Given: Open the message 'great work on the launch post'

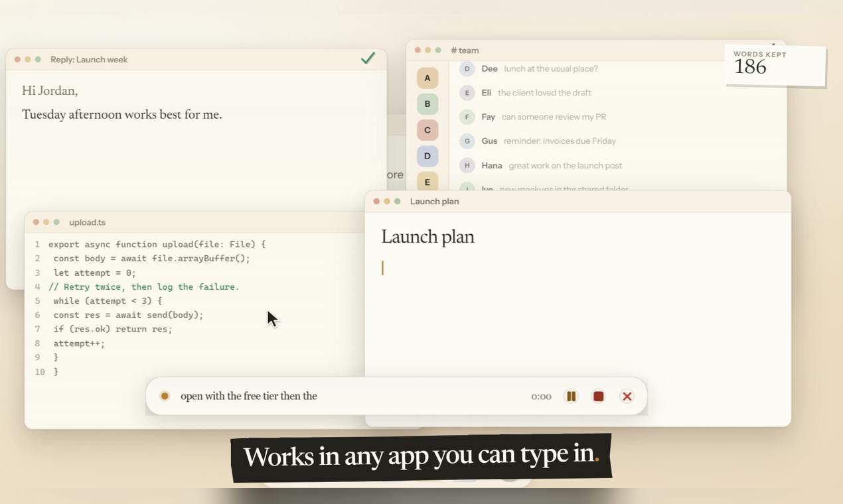Looking at the screenshot, I should coord(566,165).
